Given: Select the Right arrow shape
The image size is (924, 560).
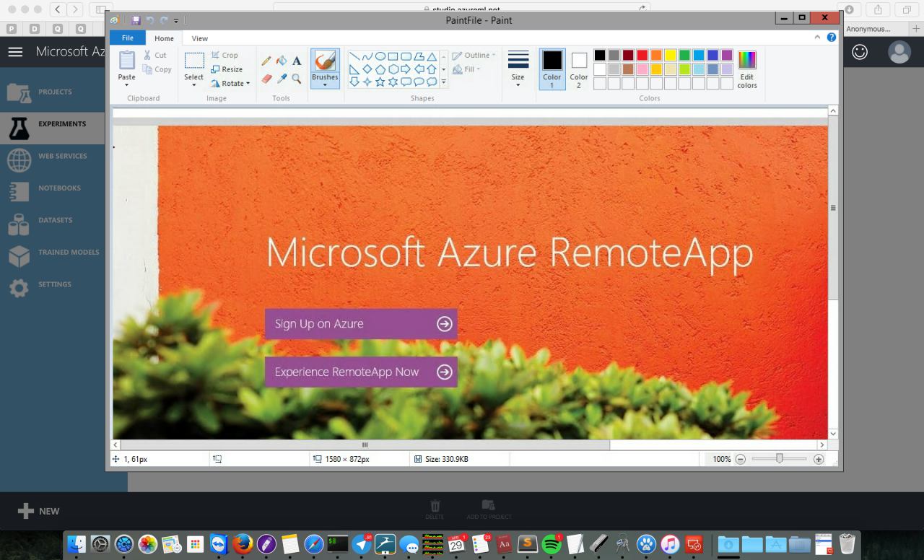Looking at the screenshot, I should (406, 69).
